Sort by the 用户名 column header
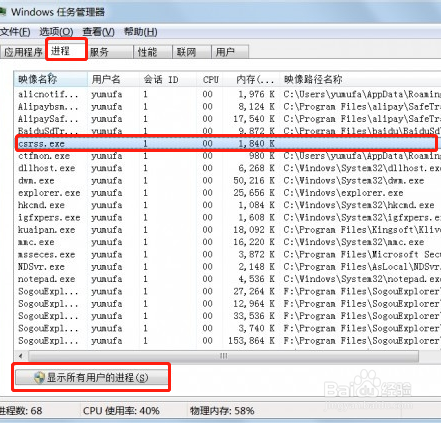441x423 pixels. click(113, 79)
